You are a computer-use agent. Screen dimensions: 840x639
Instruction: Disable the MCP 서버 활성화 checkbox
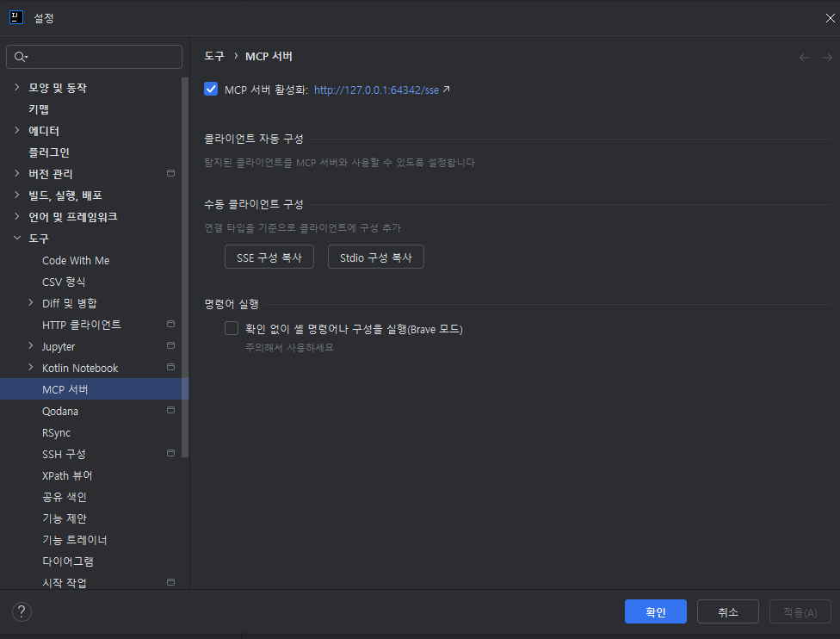211,89
